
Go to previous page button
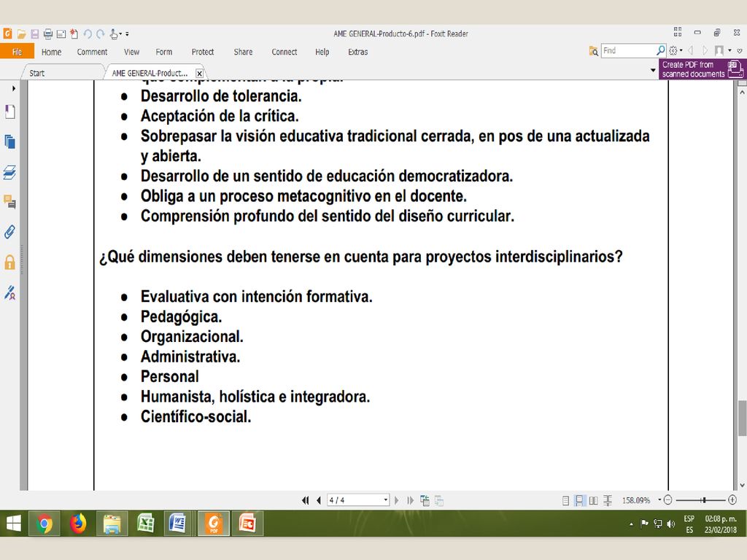click(319, 500)
